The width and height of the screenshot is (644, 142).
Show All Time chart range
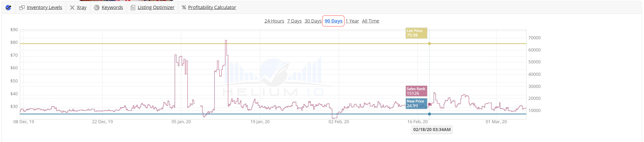coord(370,21)
